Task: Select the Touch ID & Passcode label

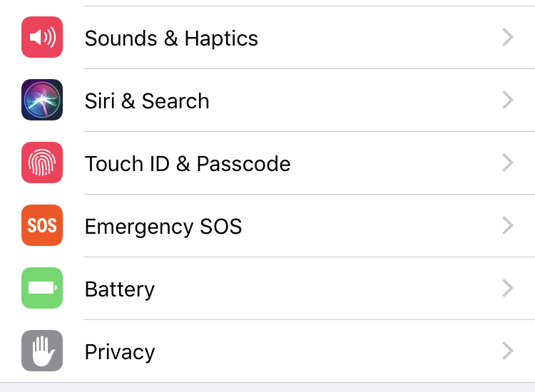Action: [188, 164]
